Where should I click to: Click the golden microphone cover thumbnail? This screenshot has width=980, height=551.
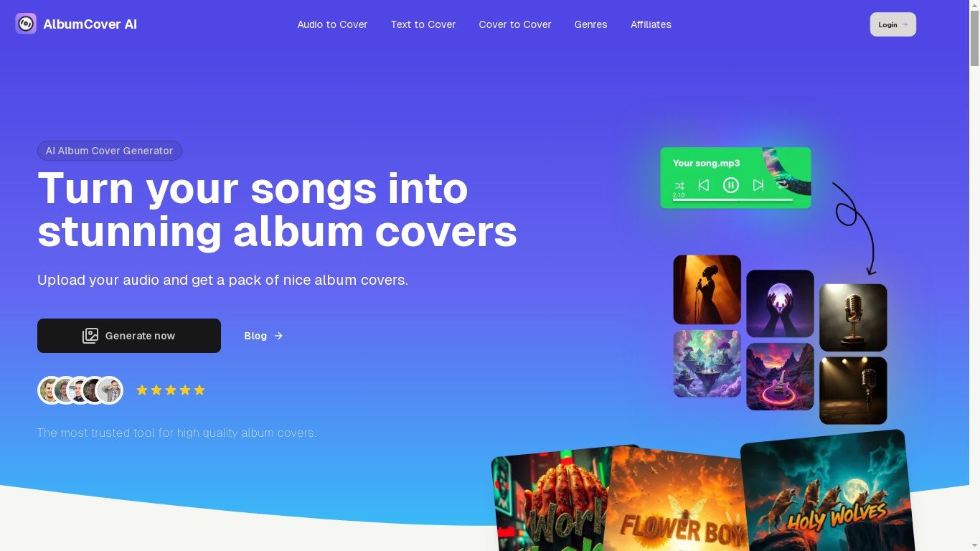[853, 318]
